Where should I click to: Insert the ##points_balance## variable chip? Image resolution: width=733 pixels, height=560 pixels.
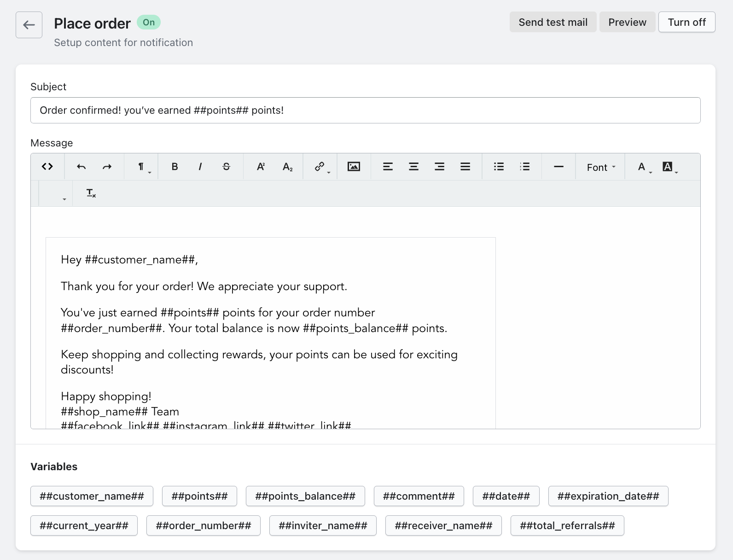pos(305,496)
